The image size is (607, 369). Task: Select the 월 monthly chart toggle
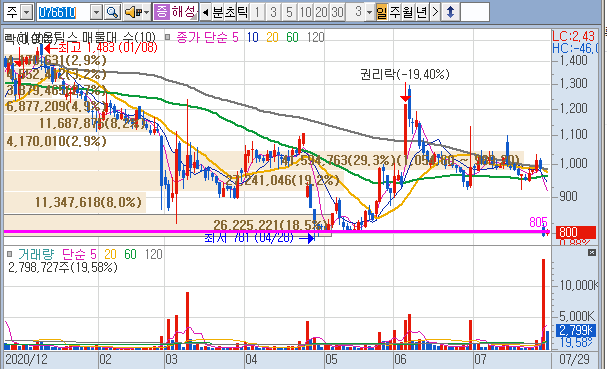coord(408,12)
